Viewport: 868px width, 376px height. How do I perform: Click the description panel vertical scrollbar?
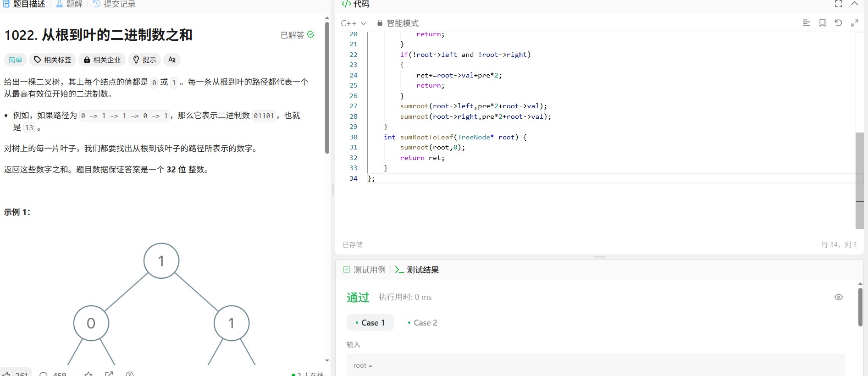327,87
